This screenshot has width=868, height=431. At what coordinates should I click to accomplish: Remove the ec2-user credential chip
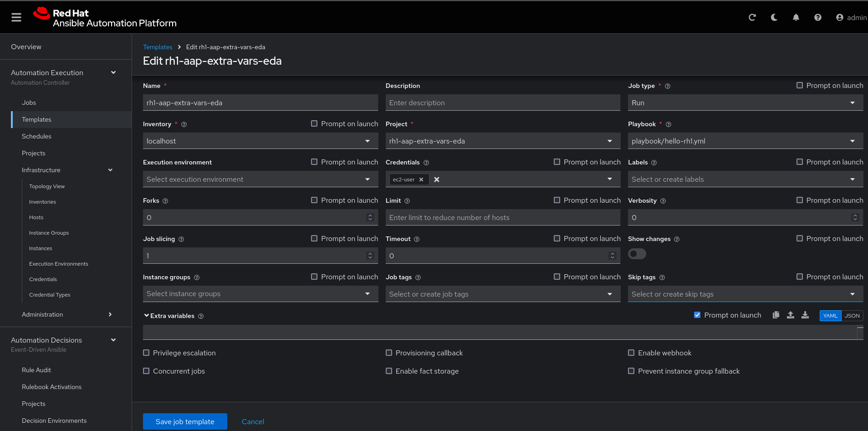pos(421,180)
